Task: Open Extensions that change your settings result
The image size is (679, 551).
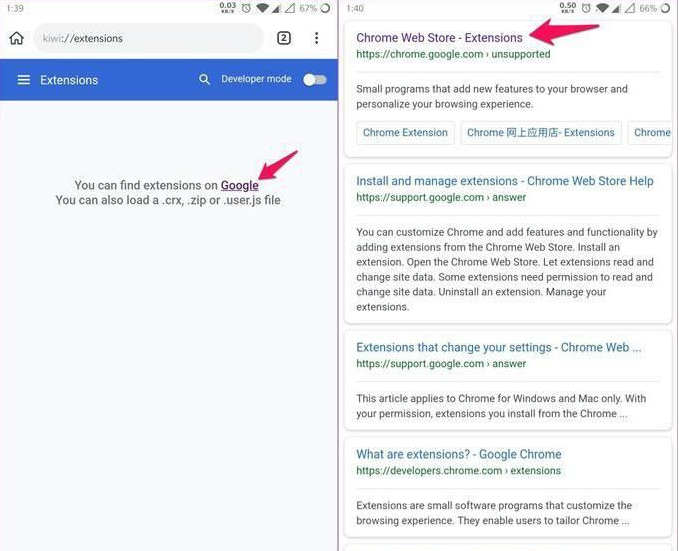Action: [x=498, y=347]
